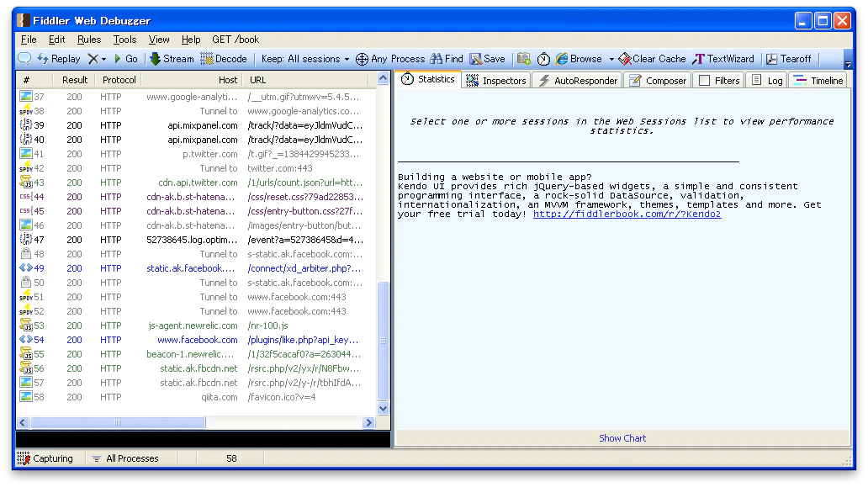Click the vertical scrollbar thumb of session list

(x=383, y=341)
